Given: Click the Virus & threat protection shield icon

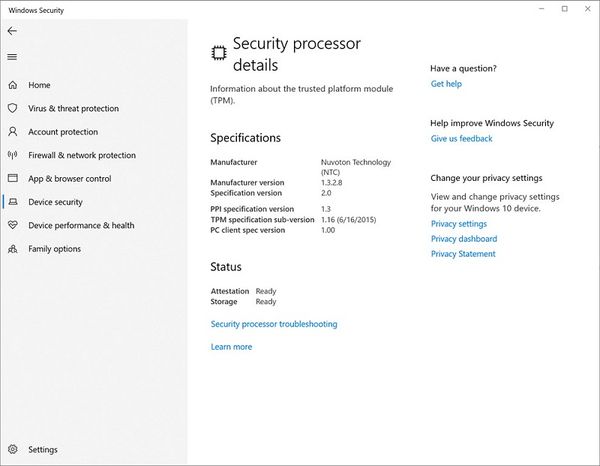Looking at the screenshot, I should 12,108.
